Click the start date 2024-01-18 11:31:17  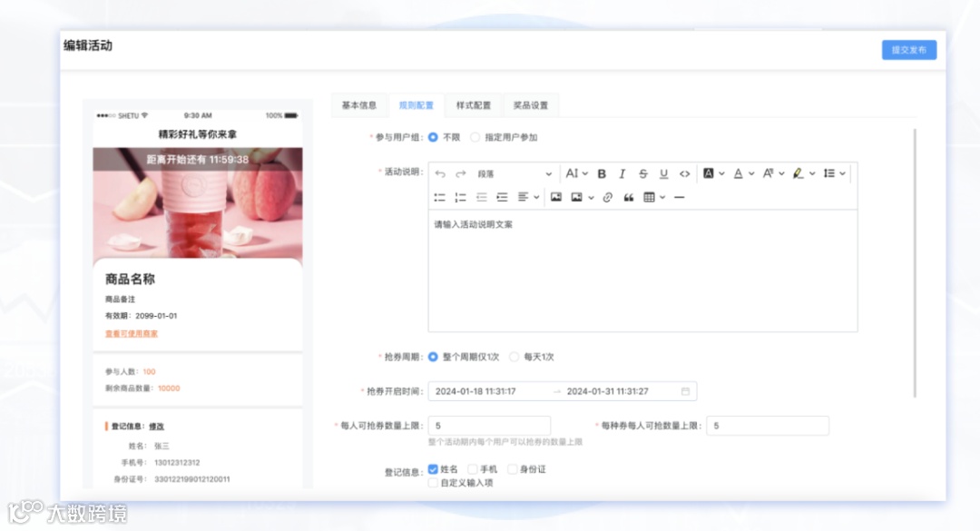475,391
